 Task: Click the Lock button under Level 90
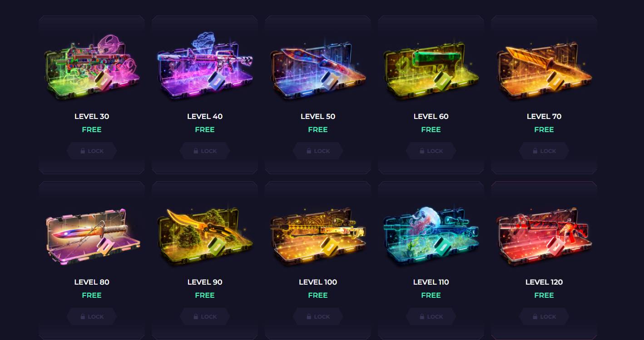[x=205, y=316]
